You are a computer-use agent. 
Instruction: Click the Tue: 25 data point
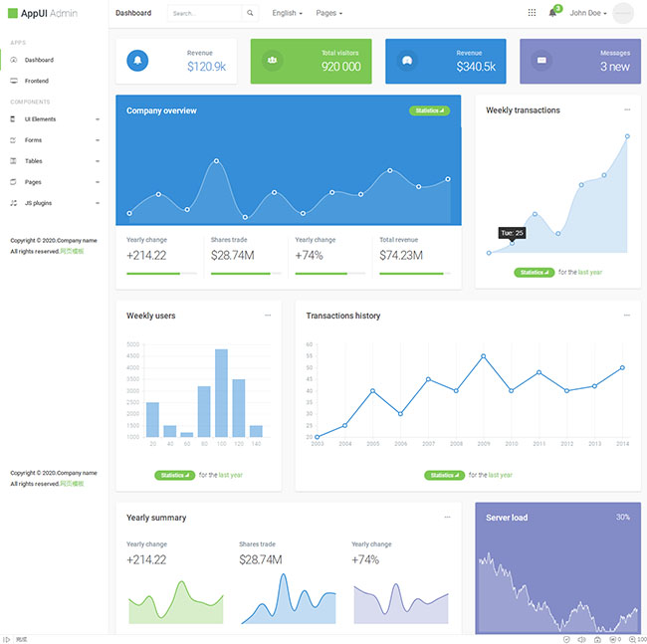512,245
